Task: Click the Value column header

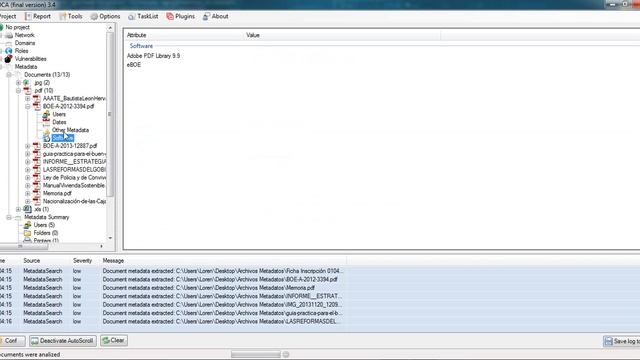Action: coord(342,35)
